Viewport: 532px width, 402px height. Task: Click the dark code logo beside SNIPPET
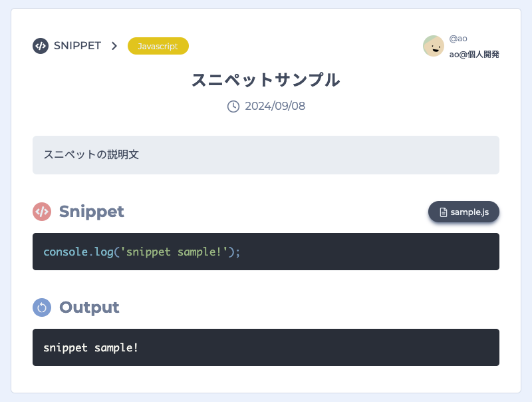tap(41, 46)
